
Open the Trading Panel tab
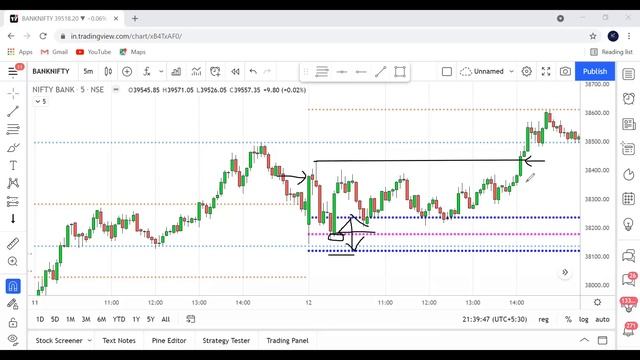(288, 340)
